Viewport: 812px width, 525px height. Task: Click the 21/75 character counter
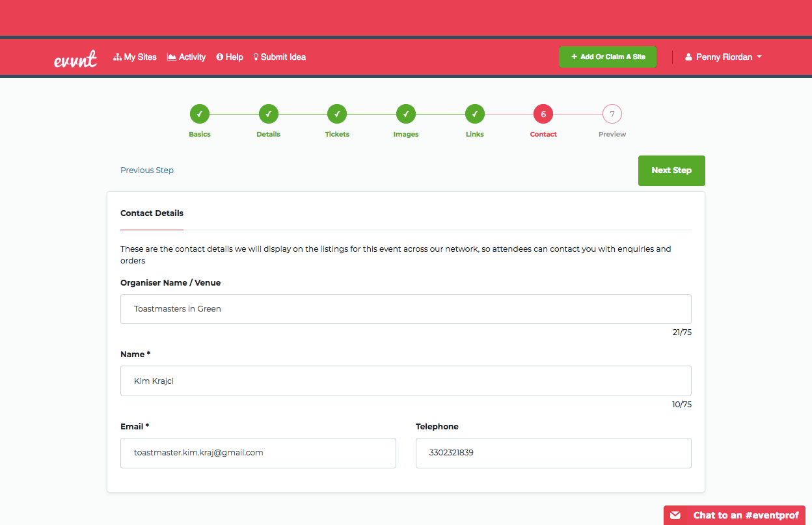point(682,332)
